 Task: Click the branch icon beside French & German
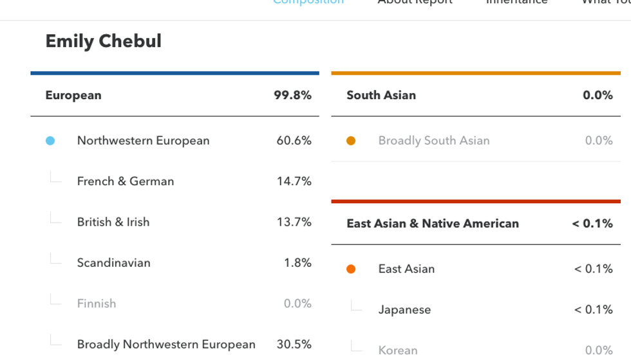point(55,178)
